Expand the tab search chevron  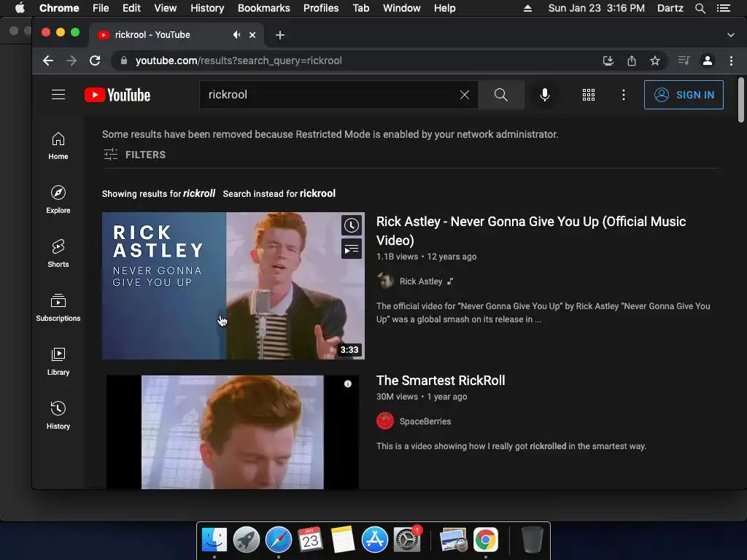[x=731, y=35]
